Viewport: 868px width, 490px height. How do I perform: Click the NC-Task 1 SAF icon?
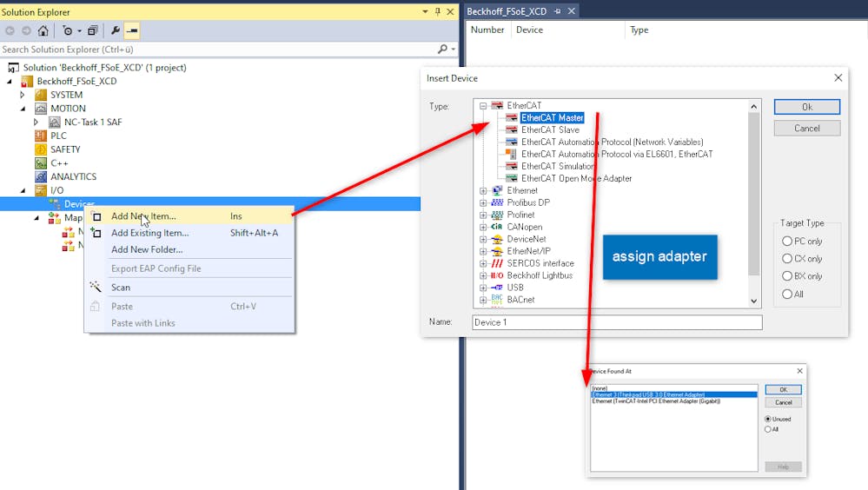click(54, 122)
